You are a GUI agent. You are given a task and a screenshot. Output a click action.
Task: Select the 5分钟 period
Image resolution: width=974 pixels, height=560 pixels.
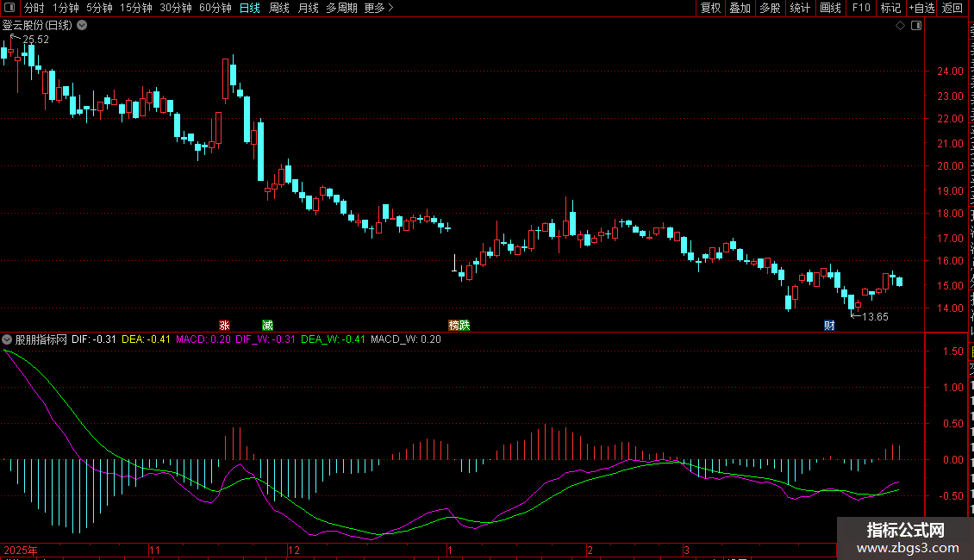pyautogui.click(x=99, y=8)
